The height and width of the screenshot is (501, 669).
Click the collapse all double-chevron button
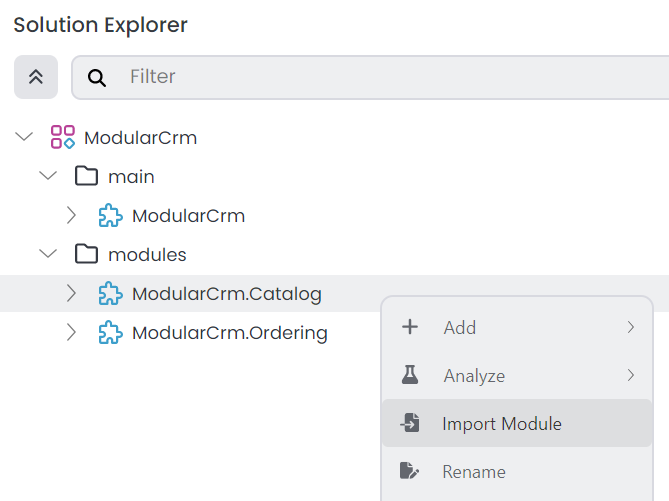tap(36, 77)
